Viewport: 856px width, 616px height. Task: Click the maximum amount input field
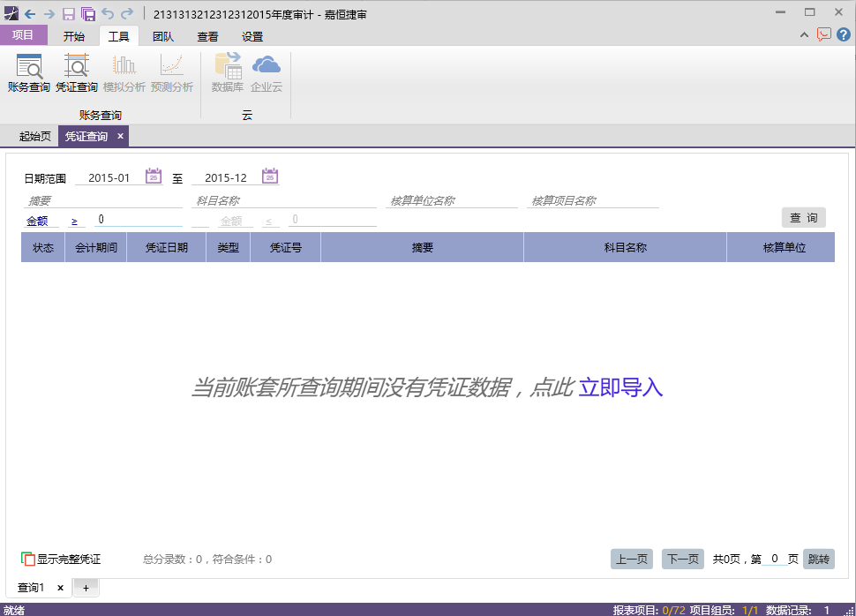point(333,219)
